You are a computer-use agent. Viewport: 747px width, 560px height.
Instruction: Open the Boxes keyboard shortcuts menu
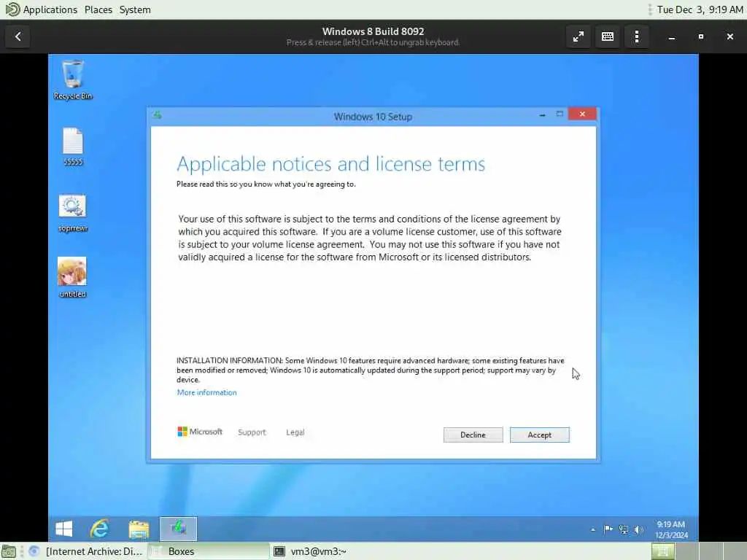click(608, 36)
